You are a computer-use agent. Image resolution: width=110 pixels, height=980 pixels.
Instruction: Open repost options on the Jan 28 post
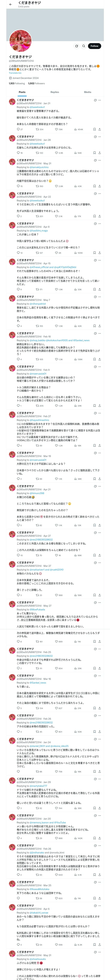[x=37, y=153]
